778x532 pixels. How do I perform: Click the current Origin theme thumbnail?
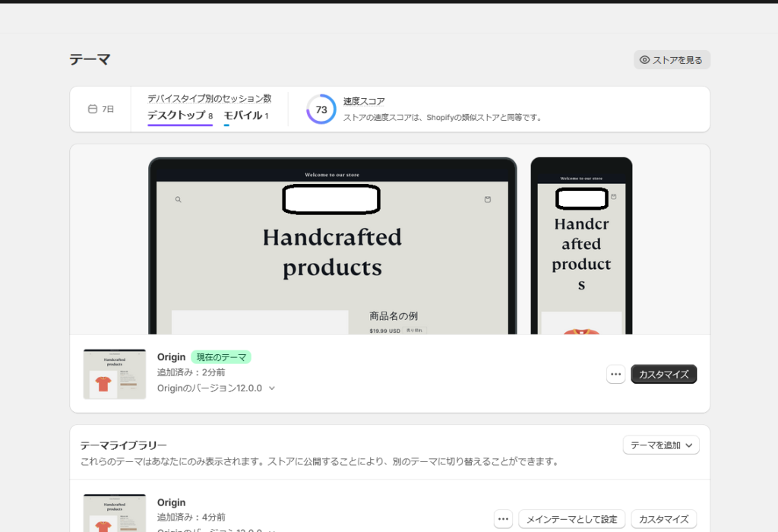pyautogui.click(x=114, y=374)
